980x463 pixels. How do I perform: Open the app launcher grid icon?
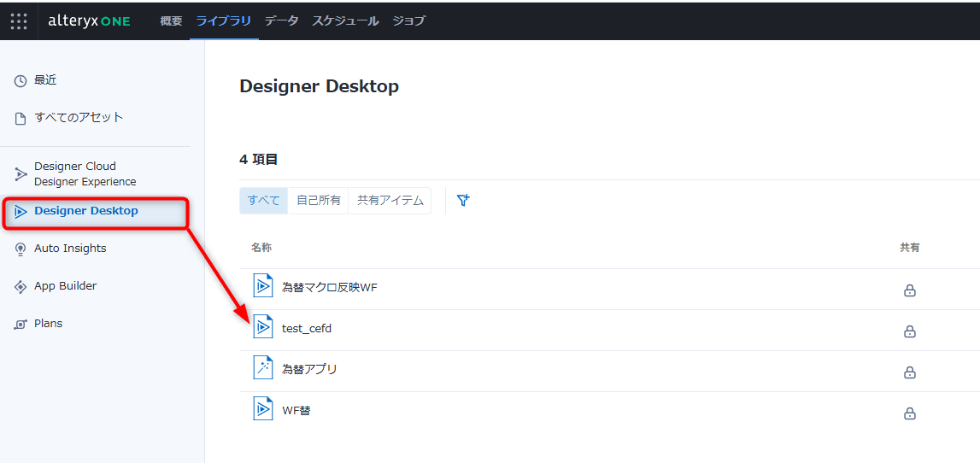pos(19,21)
